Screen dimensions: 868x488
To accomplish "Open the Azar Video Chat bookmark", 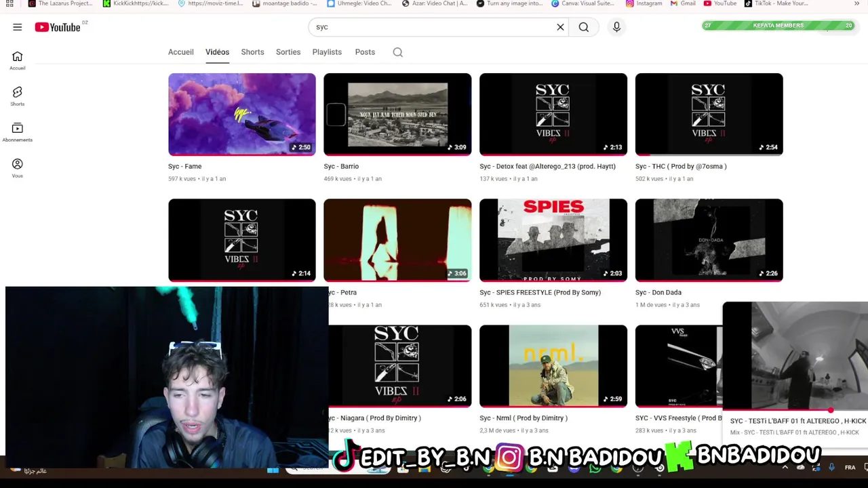I will pyautogui.click(x=434, y=3).
